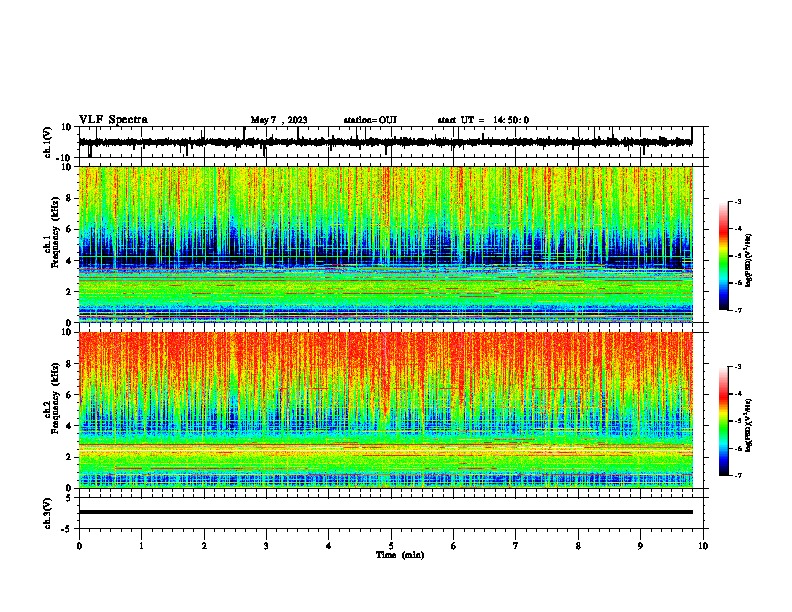This screenshot has height=612, width=792.
Task: Click the ch.1 frequency spectrogram panel
Action: 386,244
